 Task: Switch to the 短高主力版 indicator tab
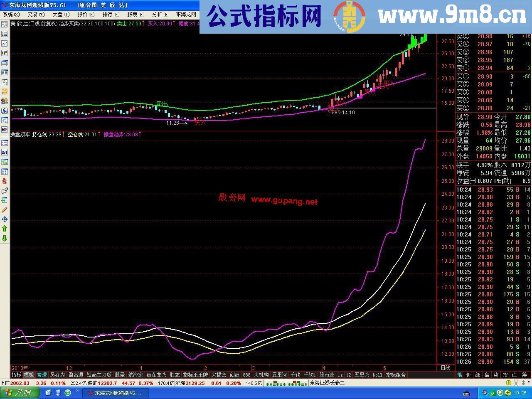pyautogui.click(x=99, y=375)
